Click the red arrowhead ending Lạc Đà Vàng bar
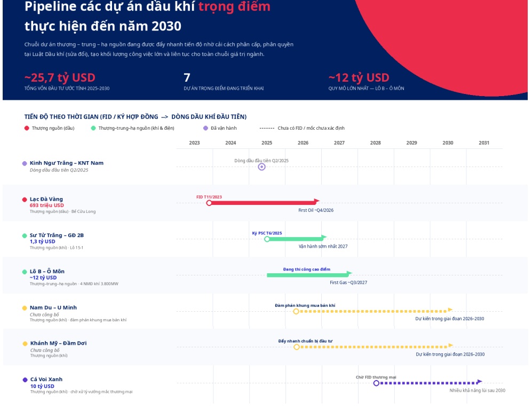The height and width of the screenshot is (411, 532). 316,201
